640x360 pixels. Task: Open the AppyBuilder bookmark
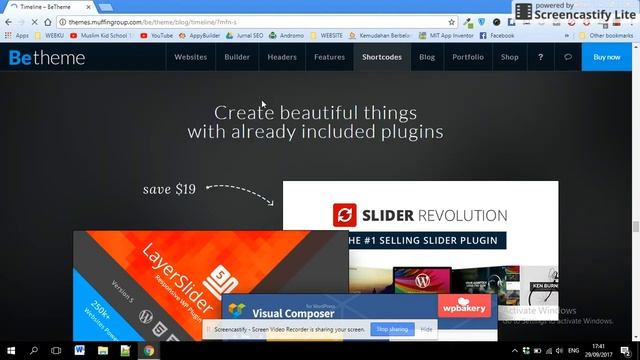tap(199, 36)
